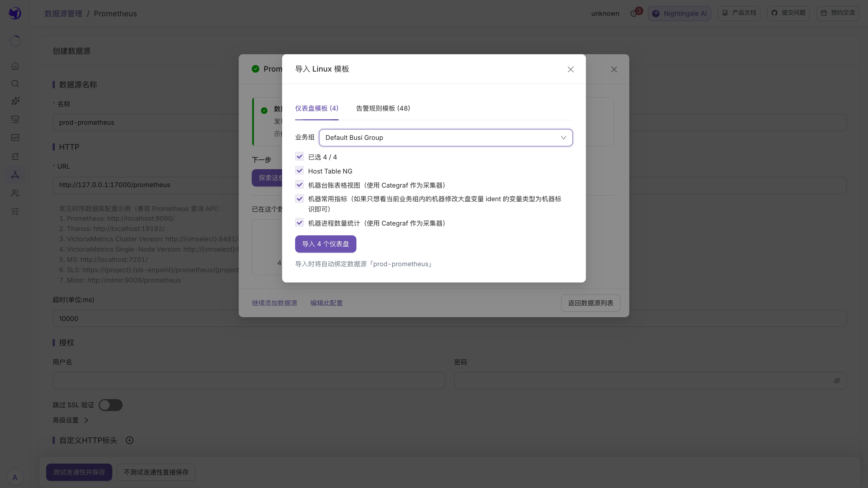Expand 高级设置 section
The width and height of the screenshot is (868, 488).
(71, 420)
